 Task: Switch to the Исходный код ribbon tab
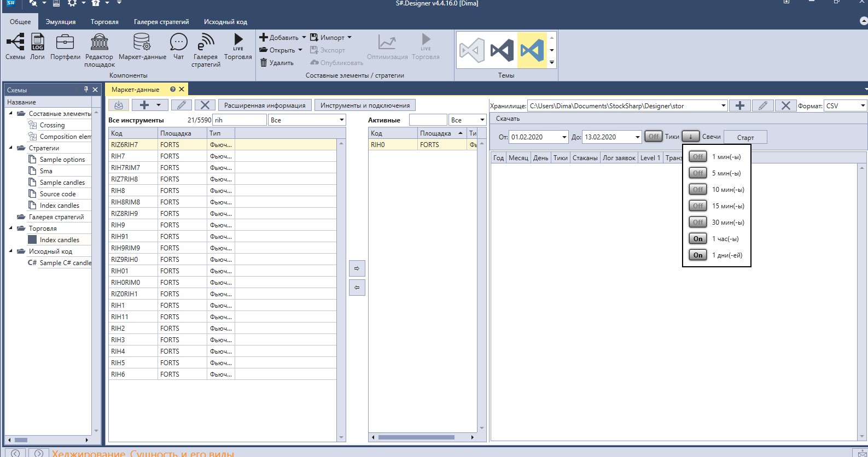(x=225, y=22)
